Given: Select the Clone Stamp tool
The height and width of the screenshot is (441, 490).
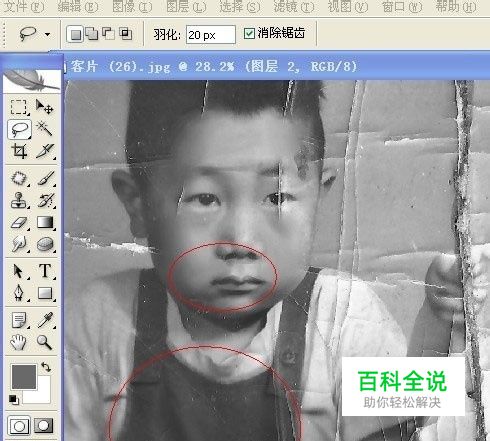Looking at the screenshot, I should [x=19, y=200].
